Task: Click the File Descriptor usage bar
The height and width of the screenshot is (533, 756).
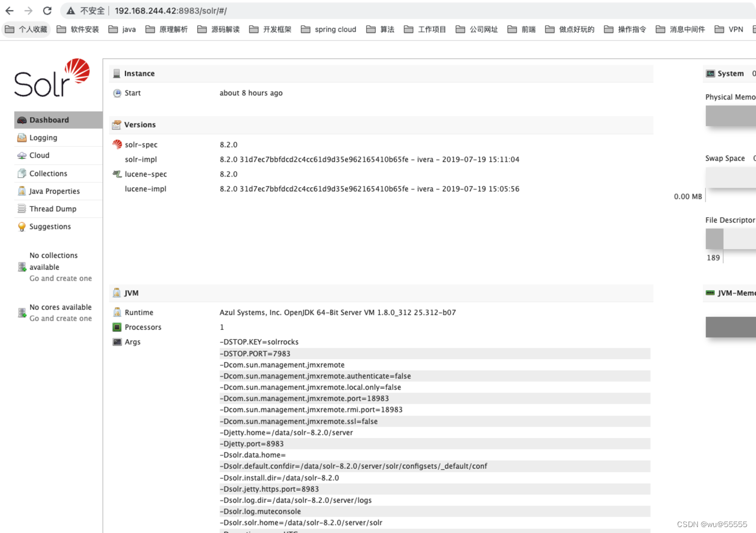Action: point(731,239)
